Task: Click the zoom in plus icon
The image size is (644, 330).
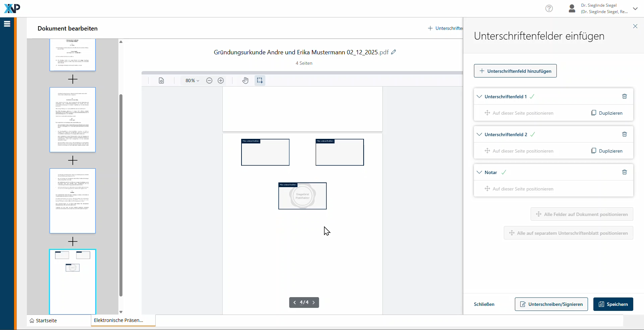Action: pos(221,80)
